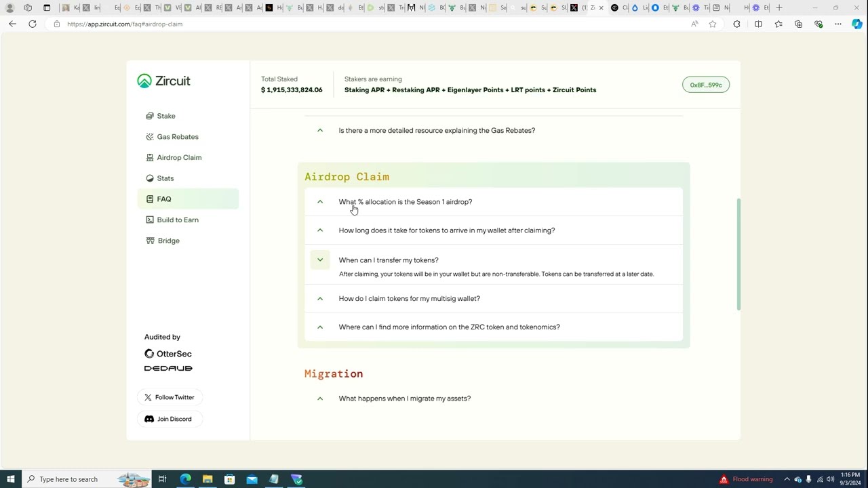868x488 pixels.
Task: Open Task View on the taskbar
Action: [x=163, y=479]
